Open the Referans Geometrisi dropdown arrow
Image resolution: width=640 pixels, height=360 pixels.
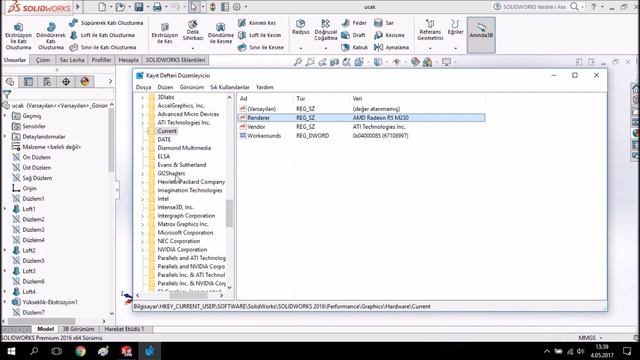pyautogui.click(x=430, y=48)
